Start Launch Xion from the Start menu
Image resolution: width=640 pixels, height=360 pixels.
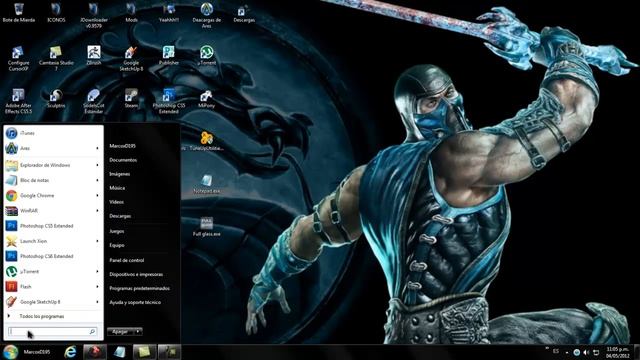pyautogui.click(x=53, y=241)
